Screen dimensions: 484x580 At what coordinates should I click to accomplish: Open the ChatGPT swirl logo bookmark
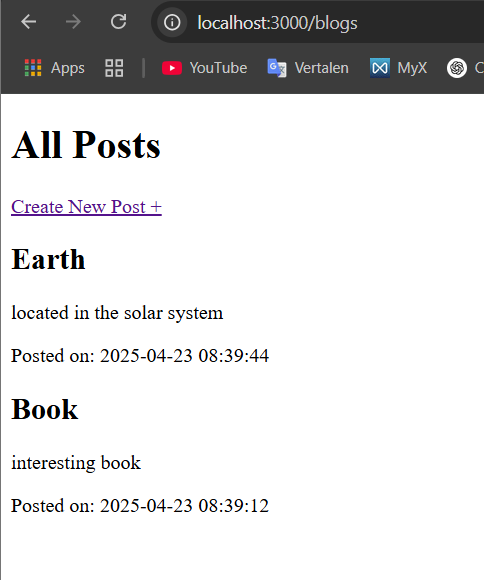coord(457,68)
